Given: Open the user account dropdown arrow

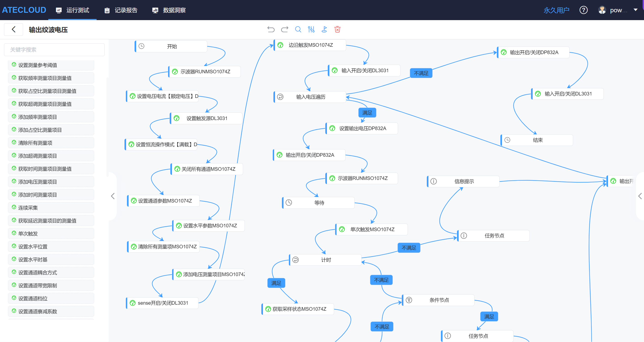Looking at the screenshot, I should click(635, 10).
